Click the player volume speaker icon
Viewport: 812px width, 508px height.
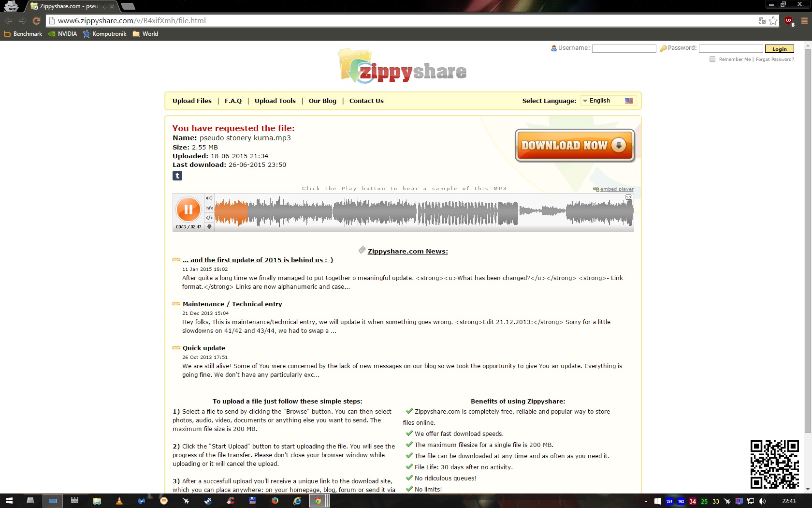click(209, 198)
